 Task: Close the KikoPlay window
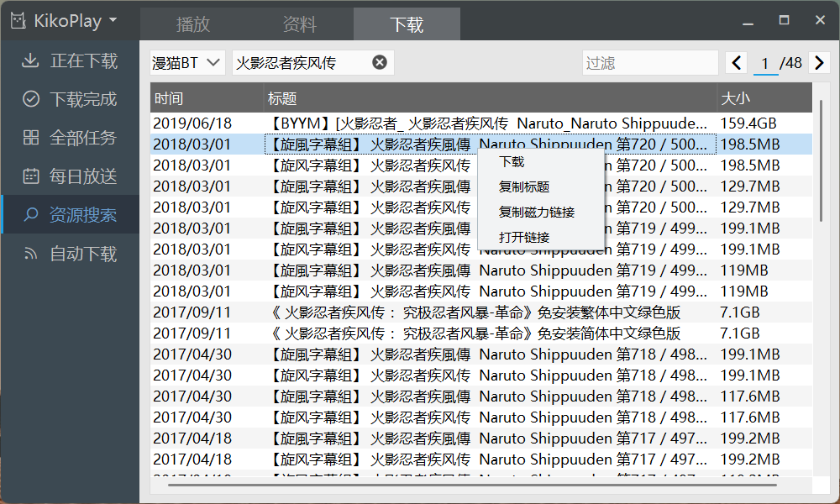tap(820, 20)
